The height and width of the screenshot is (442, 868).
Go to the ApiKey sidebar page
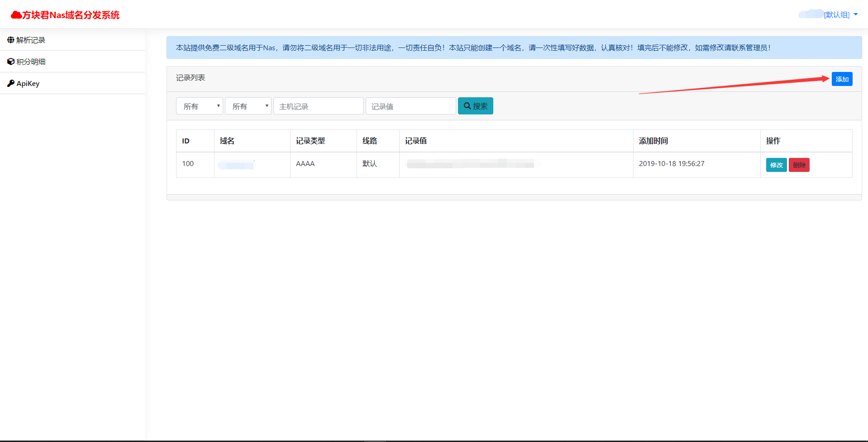click(28, 84)
